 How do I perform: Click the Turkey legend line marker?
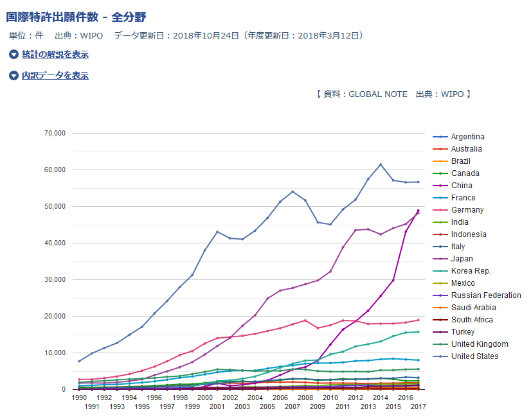pos(440,332)
